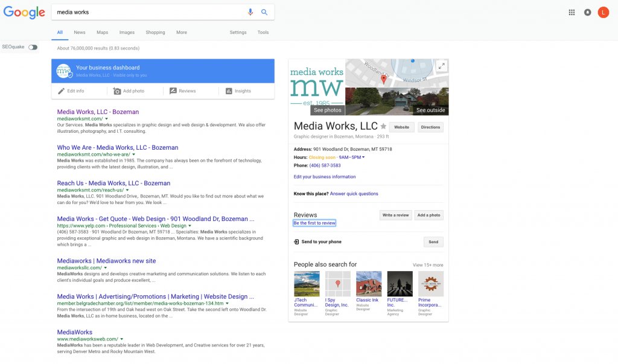Click the Reviews icon in the business dashboard
The image size is (618, 364).
point(173,91)
